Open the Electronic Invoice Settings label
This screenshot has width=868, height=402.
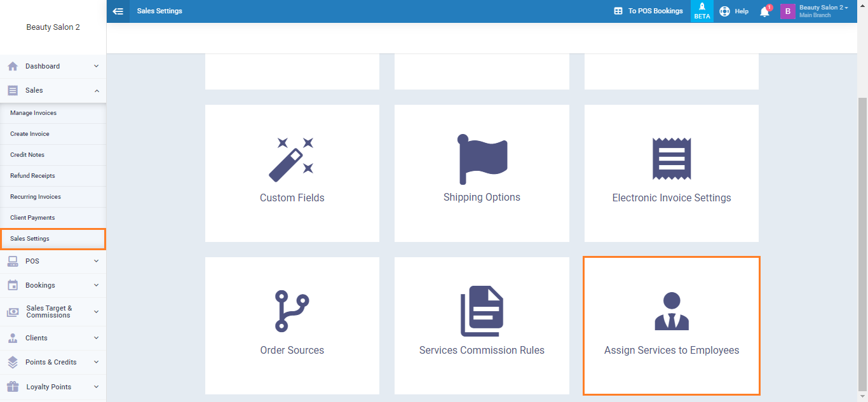point(672,198)
